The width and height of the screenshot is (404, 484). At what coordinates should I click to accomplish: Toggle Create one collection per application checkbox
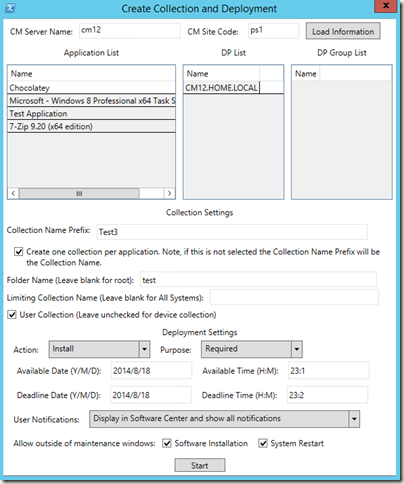click(19, 252)
